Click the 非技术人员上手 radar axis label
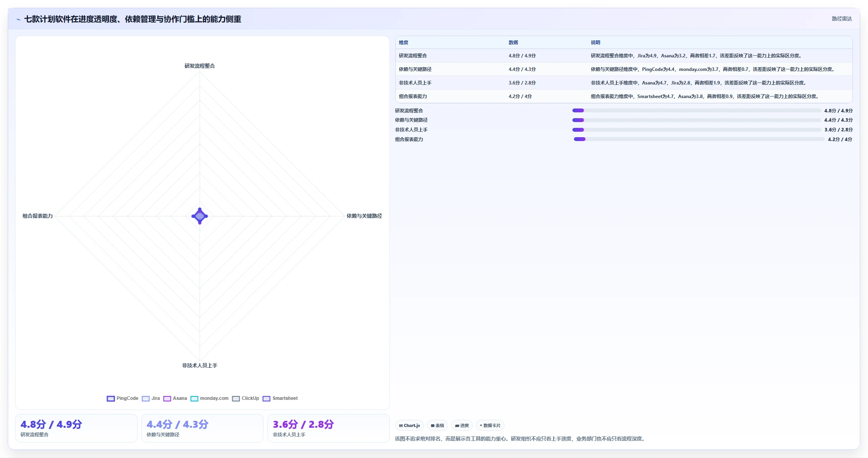868x458 pixels. tap(200, 365)
